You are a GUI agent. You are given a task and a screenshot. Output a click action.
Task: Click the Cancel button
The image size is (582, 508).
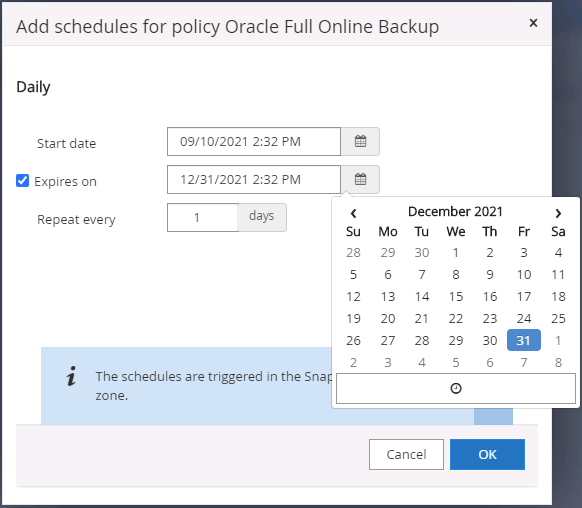click(406, 454)
